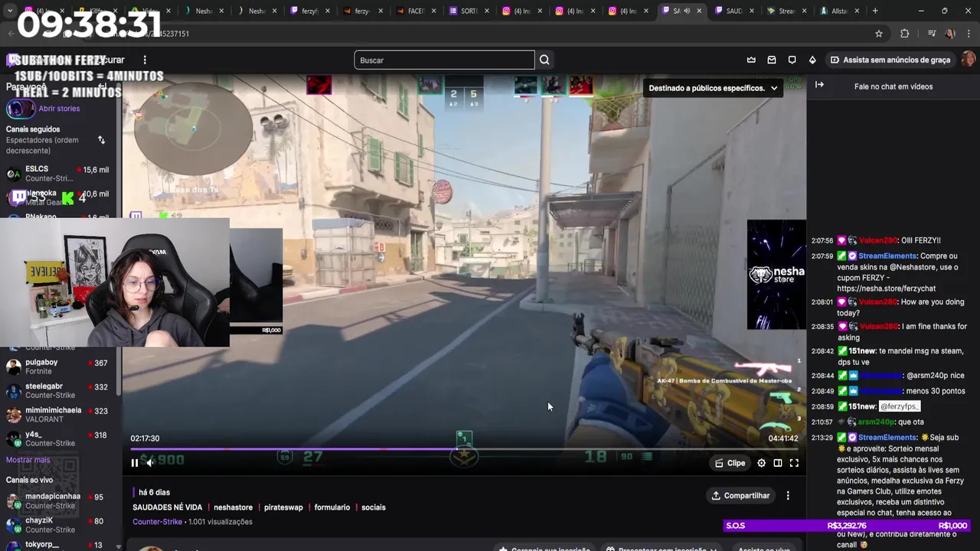Open the pulgaboy channel in sidebar

pos(60,367)
